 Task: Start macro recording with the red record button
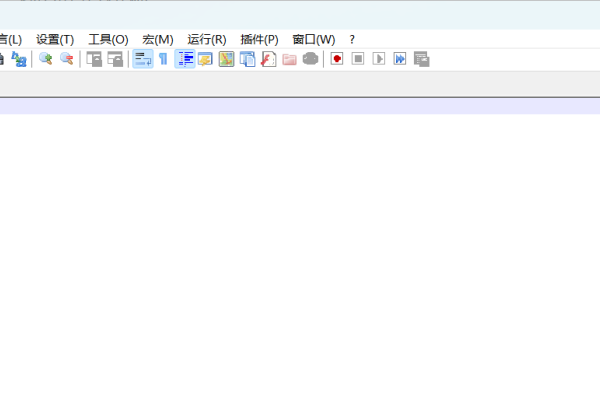[337, 59]
